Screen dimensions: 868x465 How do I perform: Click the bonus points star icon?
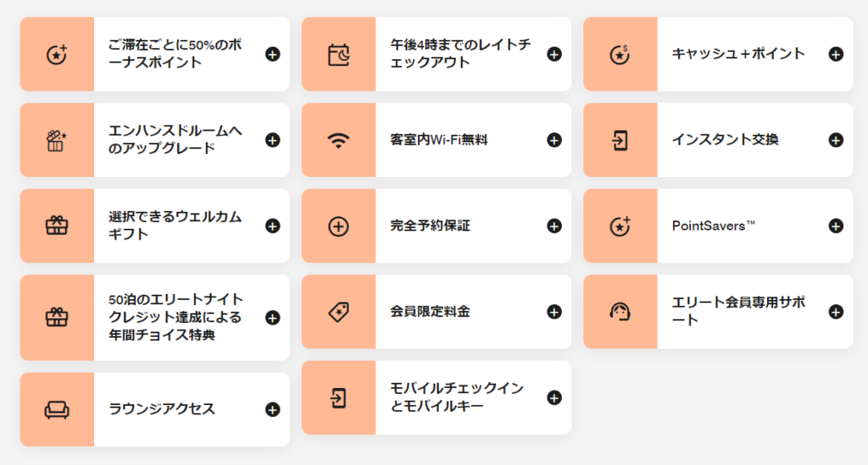coord(57,54)
